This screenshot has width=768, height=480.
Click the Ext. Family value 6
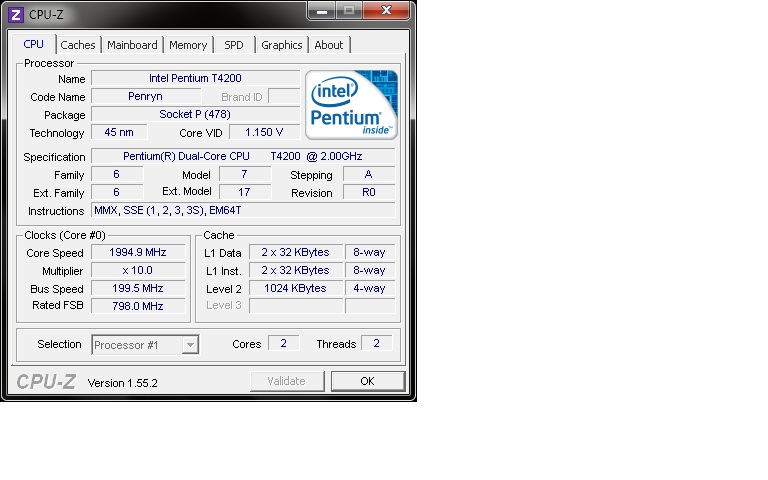(117, 192)
